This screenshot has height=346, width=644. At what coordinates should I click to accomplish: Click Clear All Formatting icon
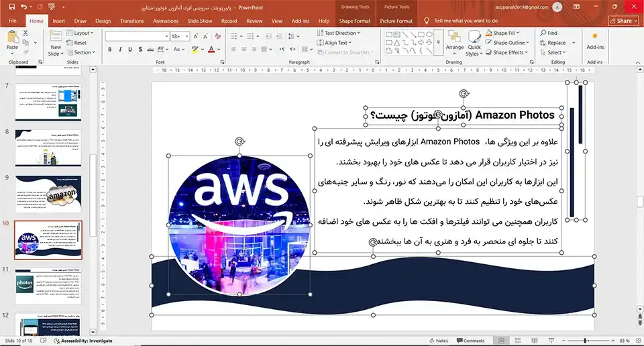tap(218, 36)
